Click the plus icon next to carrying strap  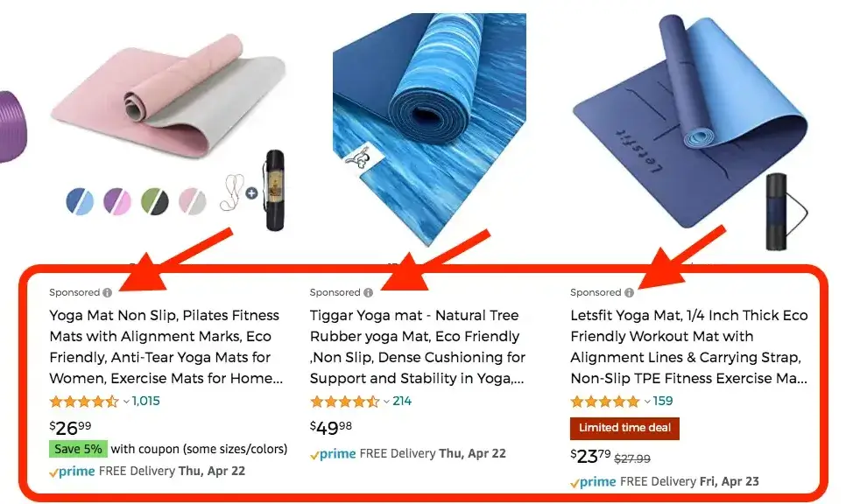tap(251, 193)
